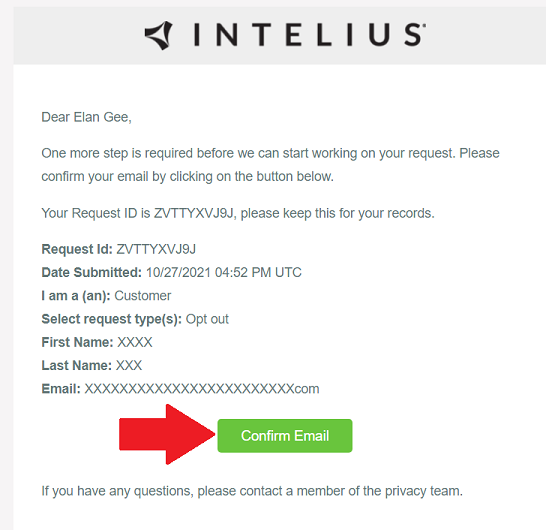This screenshot has height=530, width=546.
Task: Click the red arrow pointing to button
Action: click(x=167, y=434)
